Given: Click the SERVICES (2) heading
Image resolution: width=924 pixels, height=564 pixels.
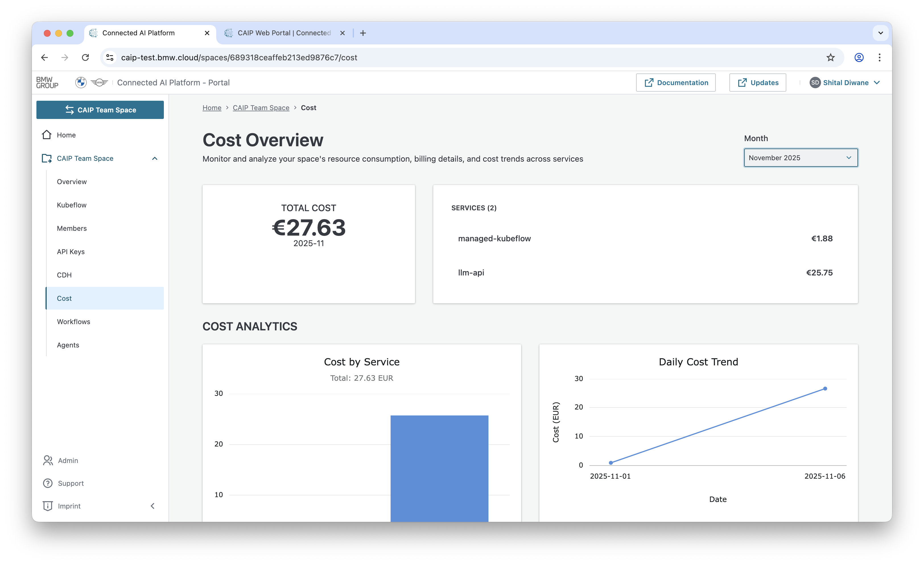Looking at the screenshot, I should click(474, 208).
